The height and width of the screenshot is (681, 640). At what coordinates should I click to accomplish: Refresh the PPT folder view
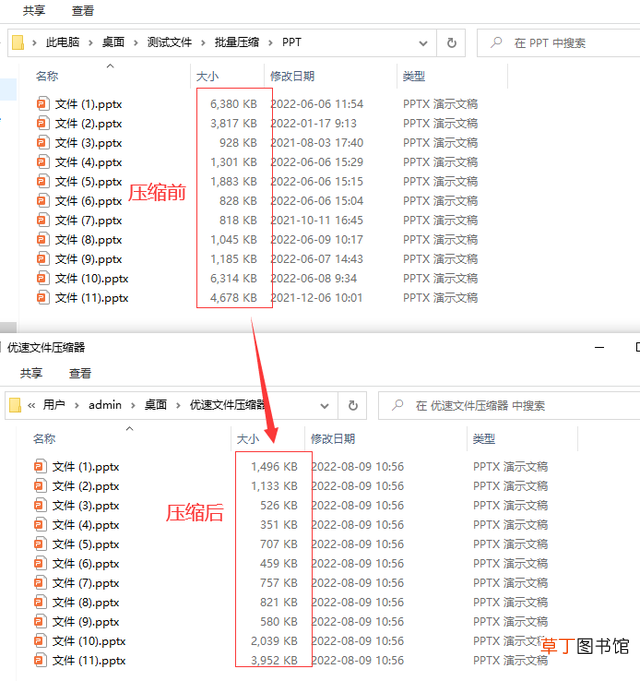[452, 43]
